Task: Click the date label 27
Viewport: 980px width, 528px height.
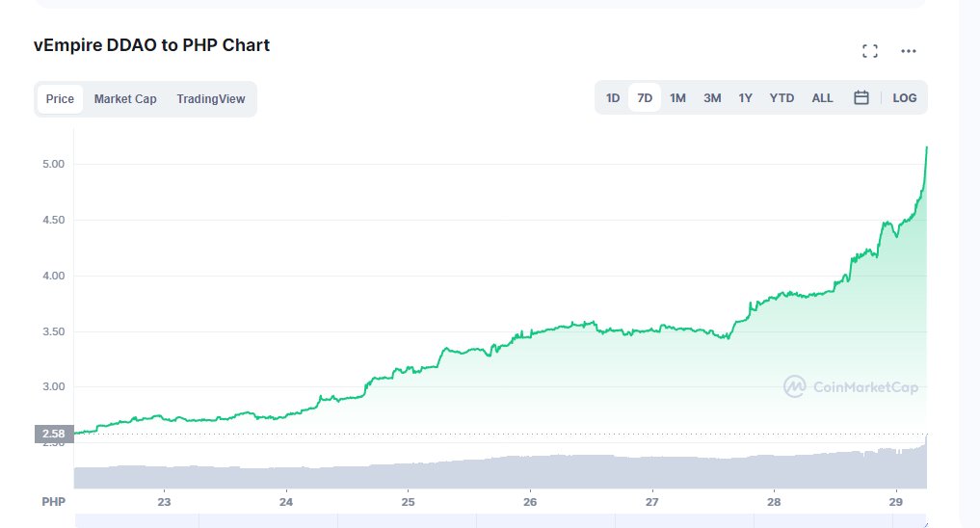Action: click(x=651, y=502)
